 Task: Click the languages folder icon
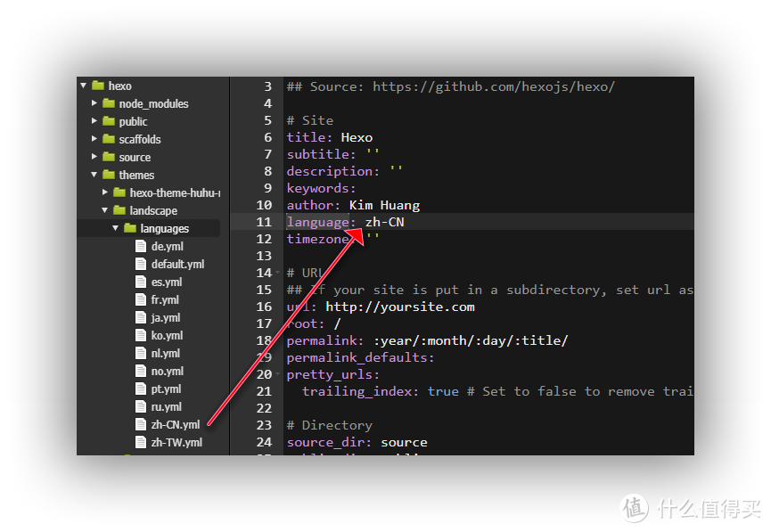130,228
